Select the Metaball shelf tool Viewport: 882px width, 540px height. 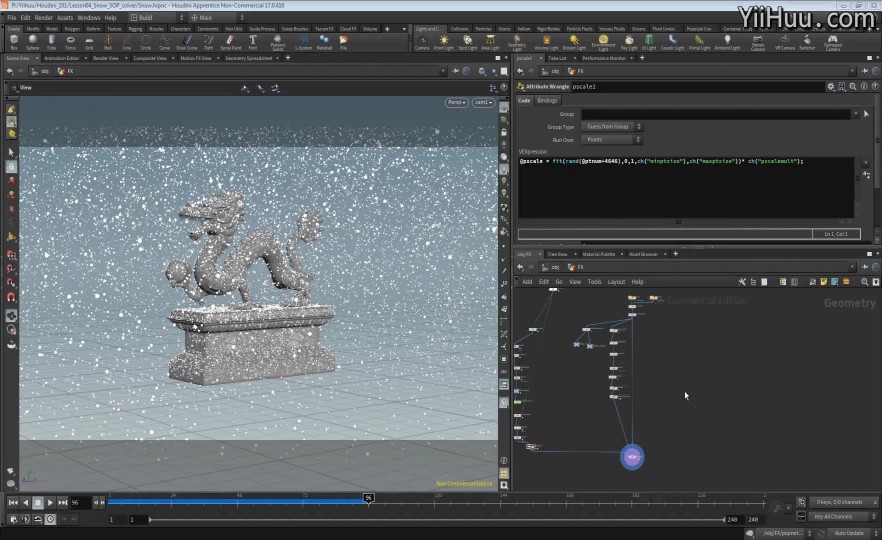pos(324,42)
